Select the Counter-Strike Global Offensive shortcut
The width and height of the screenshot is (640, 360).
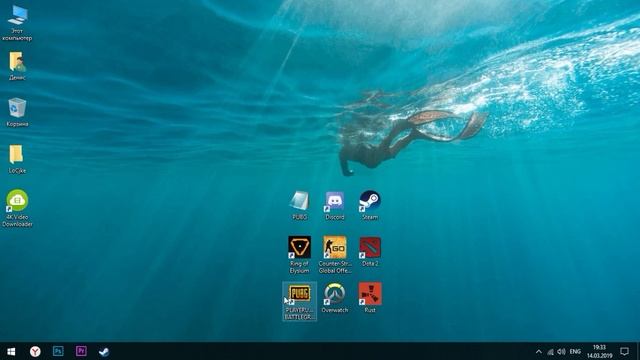(335, 255)
